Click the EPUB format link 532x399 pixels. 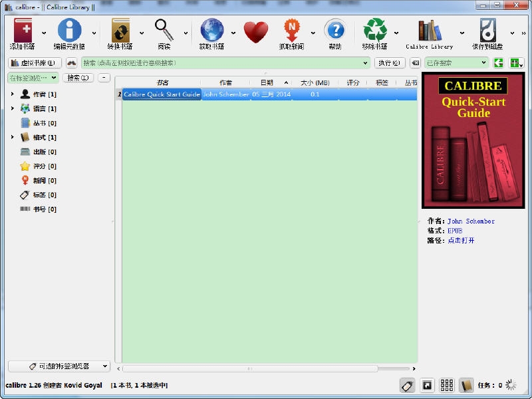tap(455, 231)
